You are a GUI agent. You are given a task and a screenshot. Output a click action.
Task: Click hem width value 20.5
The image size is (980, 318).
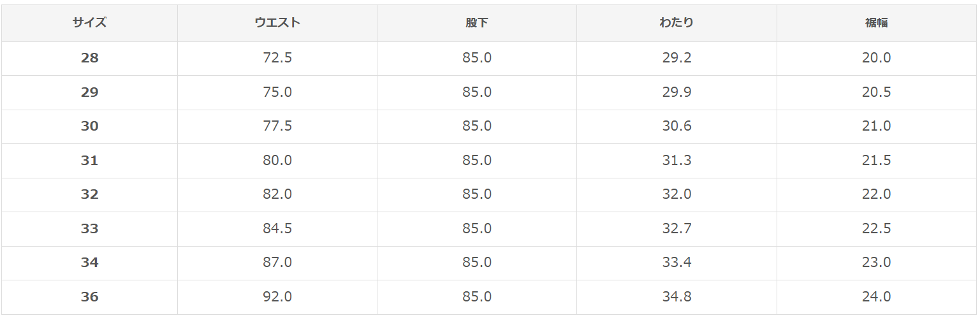click(x=876, y=92)
